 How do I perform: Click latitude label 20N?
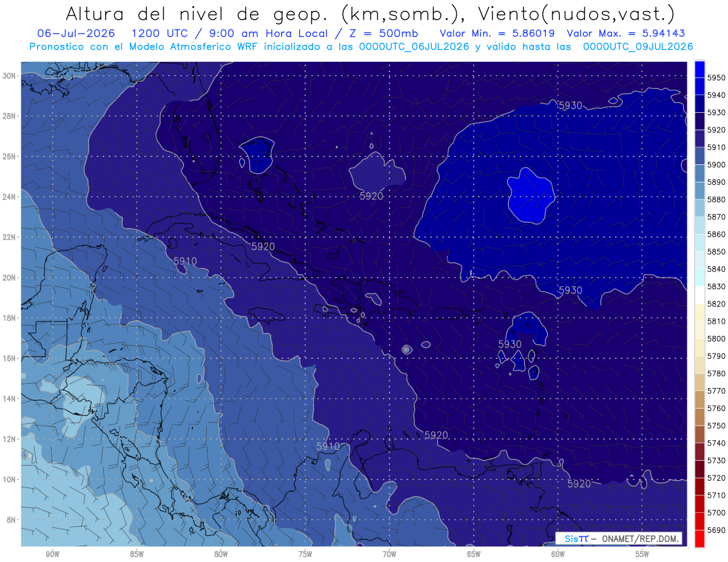[x=9, y=278]
